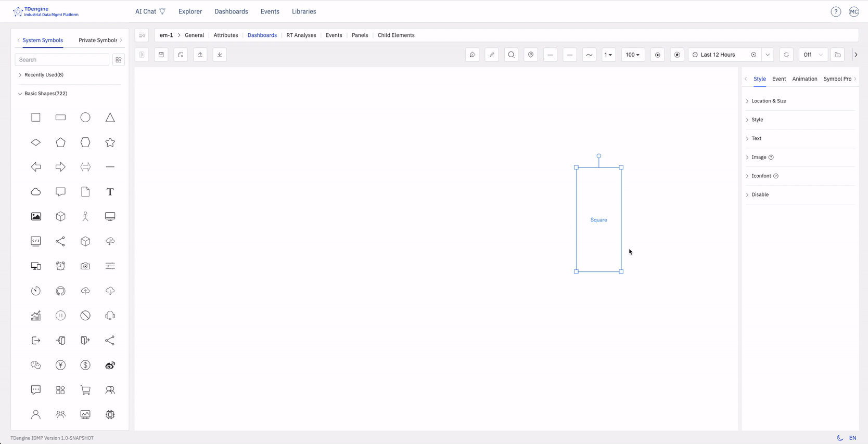
Task: Open the MC user avatar menu
Action: (854, 11)
